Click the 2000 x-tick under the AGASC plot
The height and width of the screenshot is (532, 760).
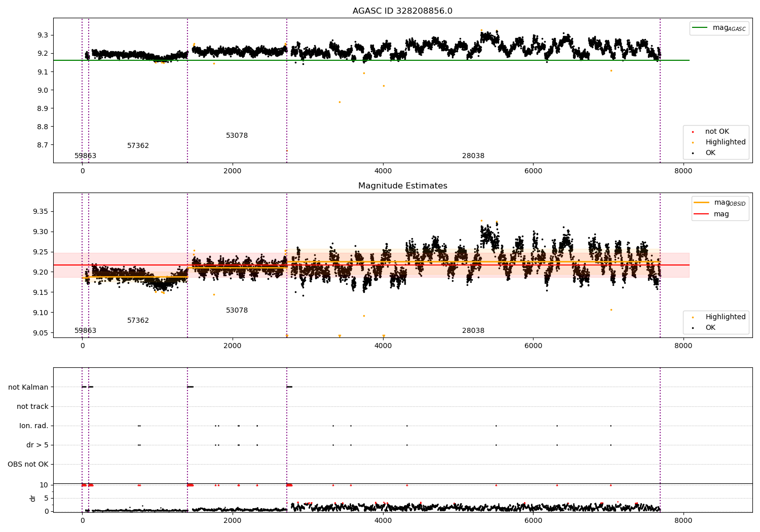233,171
